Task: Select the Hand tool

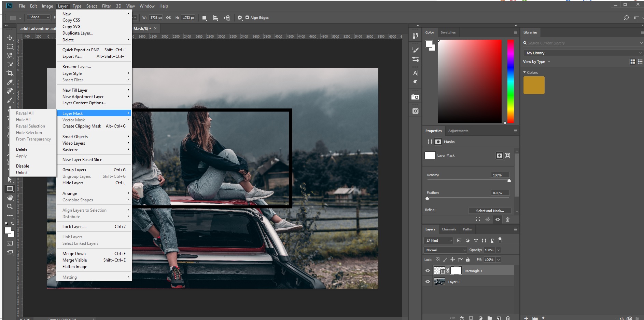Action: 10,198
